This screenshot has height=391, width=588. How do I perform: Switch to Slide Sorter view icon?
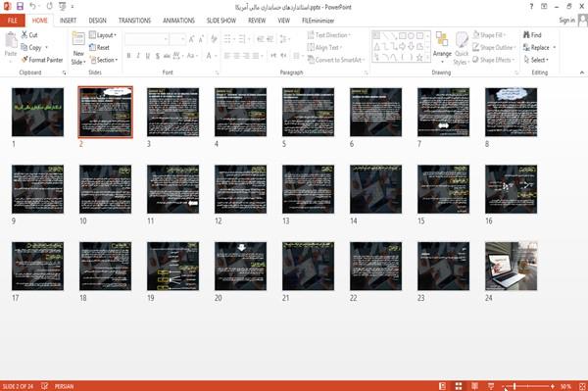coord(459,386)
